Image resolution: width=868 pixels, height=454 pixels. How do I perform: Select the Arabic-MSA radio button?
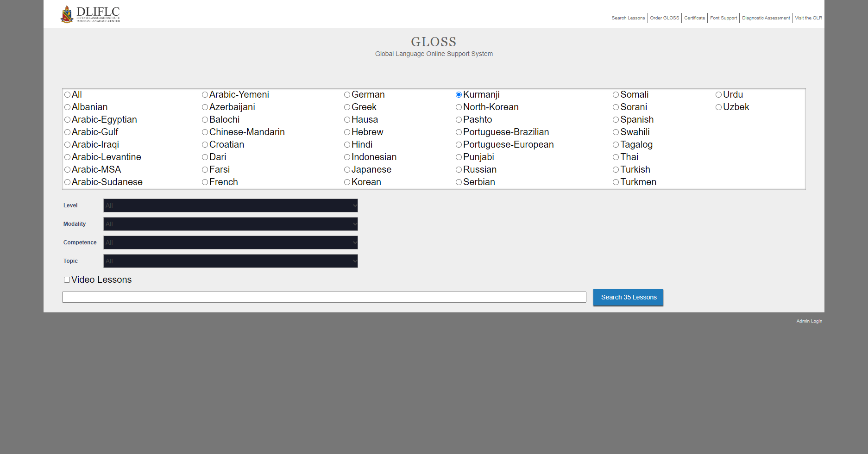pos(68,169)
